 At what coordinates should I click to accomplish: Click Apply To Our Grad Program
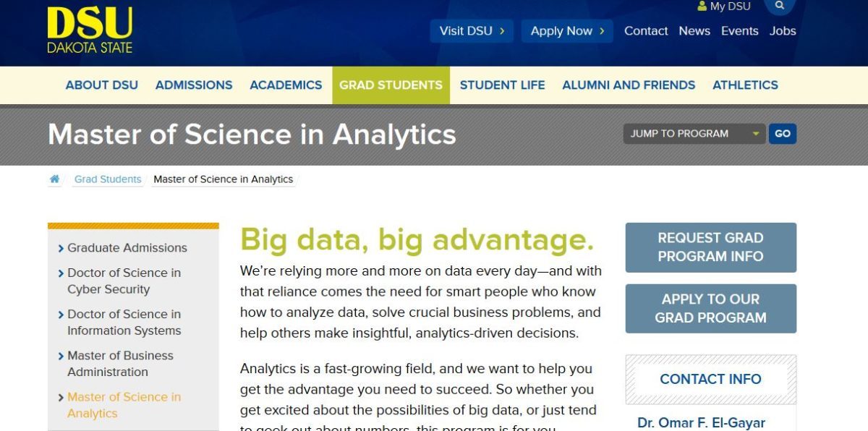pos(710,309)
